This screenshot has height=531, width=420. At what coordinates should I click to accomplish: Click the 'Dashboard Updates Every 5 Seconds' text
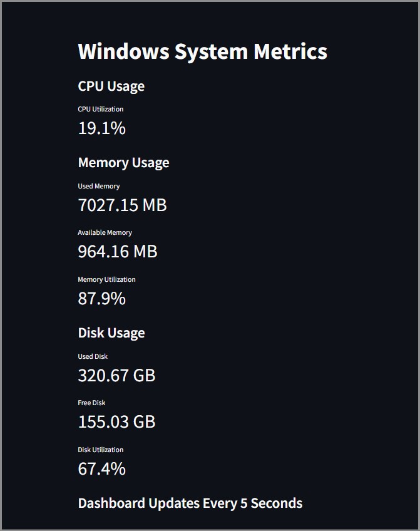[x=190, y=503]
